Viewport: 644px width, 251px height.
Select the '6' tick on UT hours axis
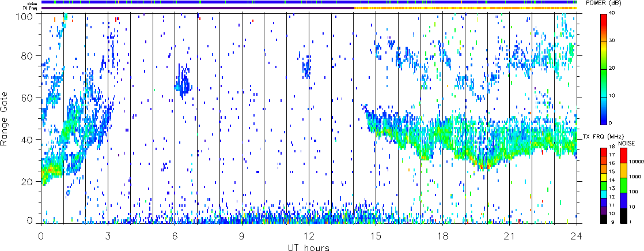pyautogui.click(x=175, y=236)
